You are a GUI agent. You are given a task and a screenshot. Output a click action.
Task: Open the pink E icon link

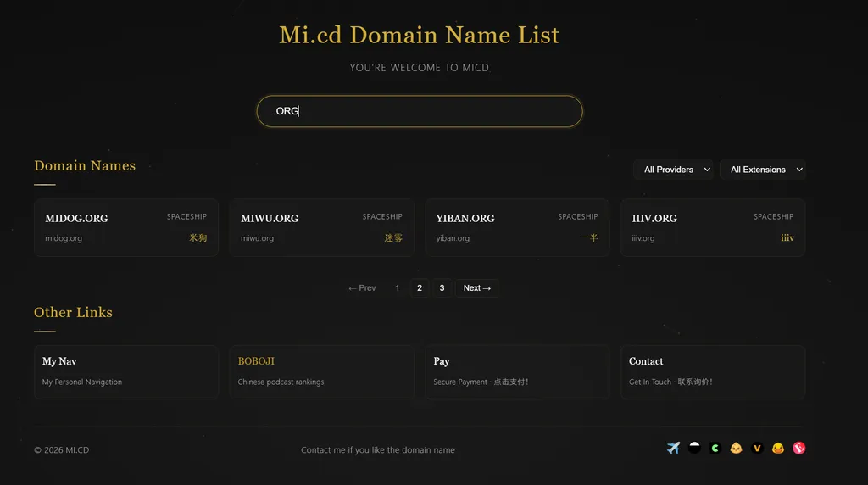(x=798, y=448)
